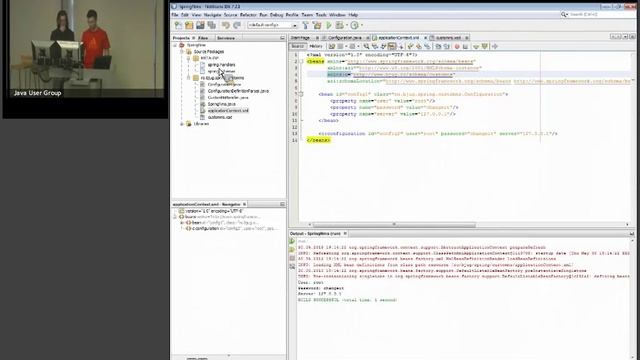The width and height of the screenshot is (640, 360).
Task: Click the Build Project hammer icon
Action: tap(305, 25)
